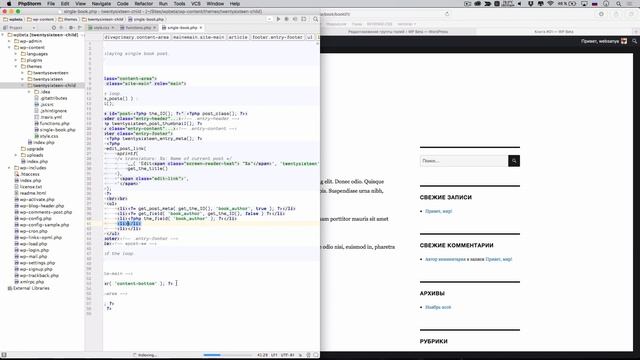Click the user avatar next to Привет, websanya
Screen dimensions: 640x360
pyautogui.click(x=624, y=41)
